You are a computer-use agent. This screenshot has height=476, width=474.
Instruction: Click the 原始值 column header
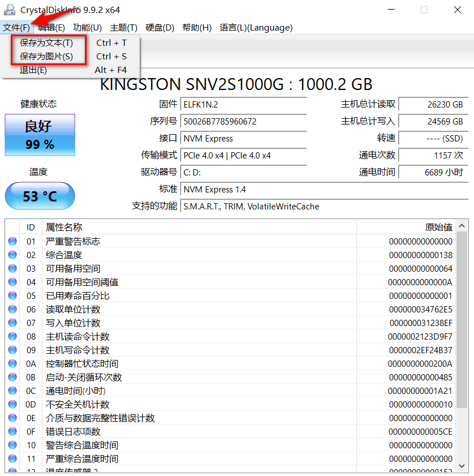(x=406, y=227)
